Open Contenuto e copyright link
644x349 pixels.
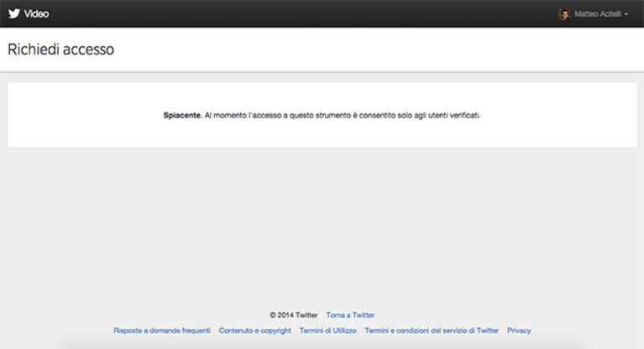click(254, 331)
